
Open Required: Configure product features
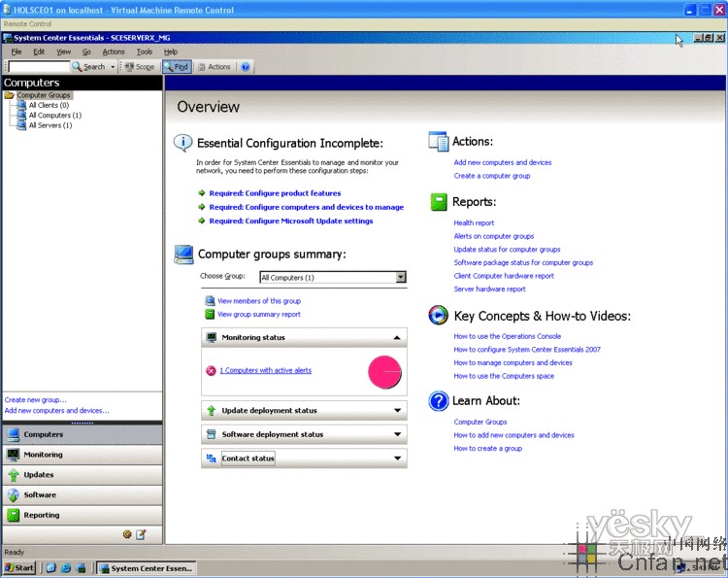[275, 193]
